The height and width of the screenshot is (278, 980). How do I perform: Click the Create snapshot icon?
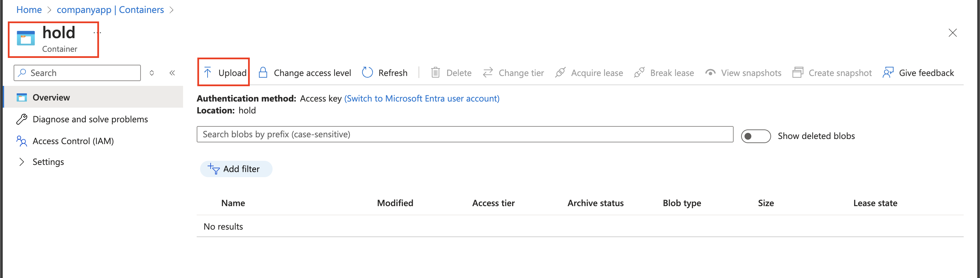click(x=798, y=72)
